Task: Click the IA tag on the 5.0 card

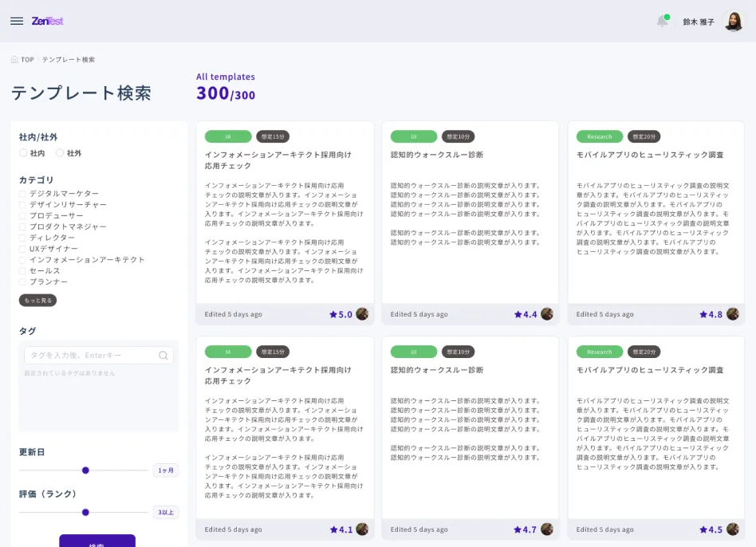Action: (228, 137)
